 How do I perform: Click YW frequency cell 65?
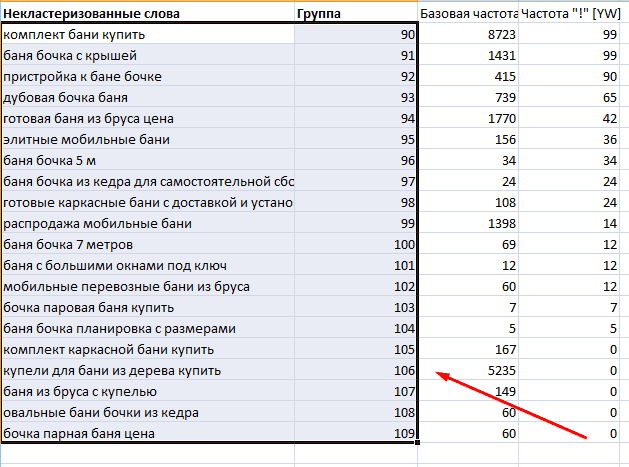[570, 97]
